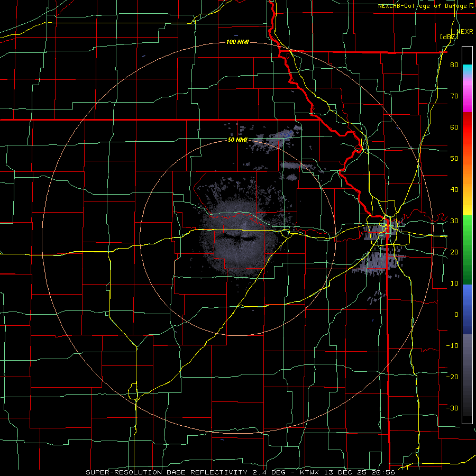Click the 0 dBZ scale value
Viewport: 476px width, 476px height.
click(456, 315)
